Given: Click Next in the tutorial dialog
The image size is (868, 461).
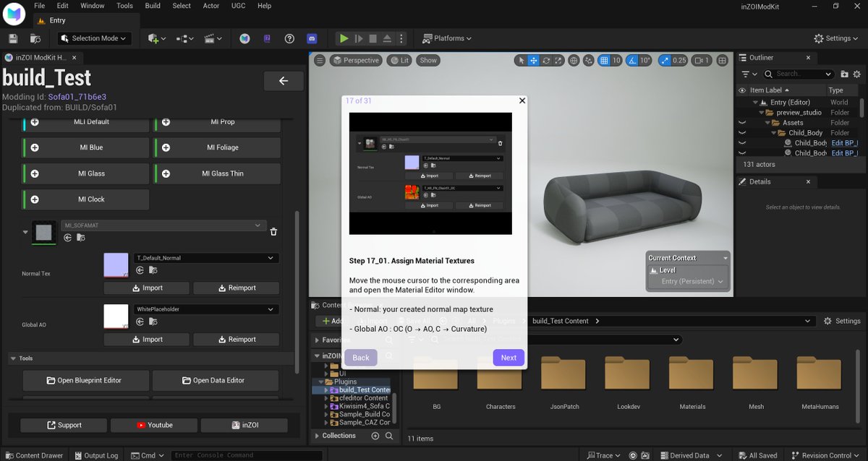Looking at the screenshot, I should [509, 358].
